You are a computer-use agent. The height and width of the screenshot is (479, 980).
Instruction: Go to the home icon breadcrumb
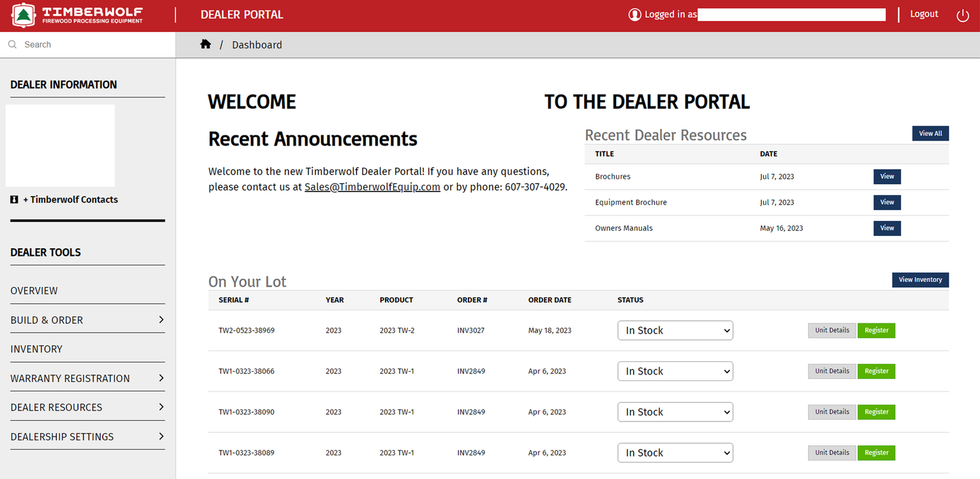[206, 44]
